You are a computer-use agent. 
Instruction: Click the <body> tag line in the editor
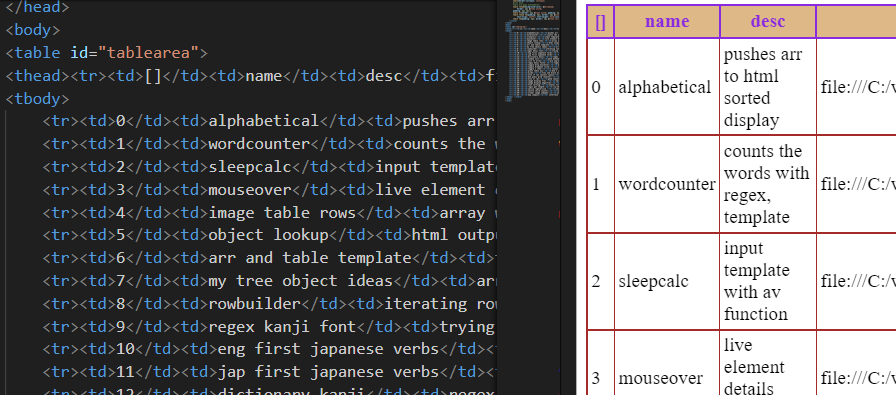(x=33, y=30)
